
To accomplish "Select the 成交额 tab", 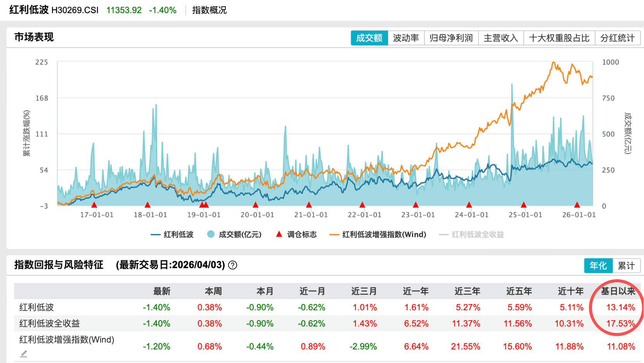I will tap(369, 38).
